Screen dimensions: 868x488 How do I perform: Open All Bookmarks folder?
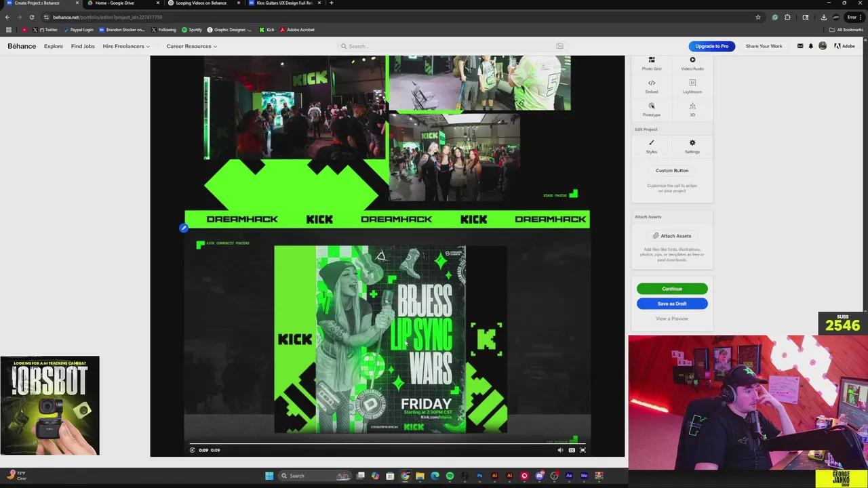846,30
